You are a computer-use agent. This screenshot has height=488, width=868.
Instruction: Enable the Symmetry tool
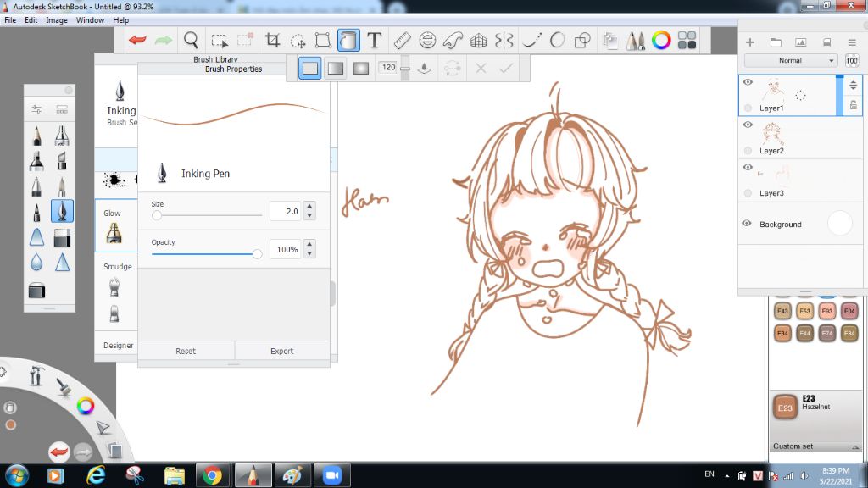(x=504, y=40)
